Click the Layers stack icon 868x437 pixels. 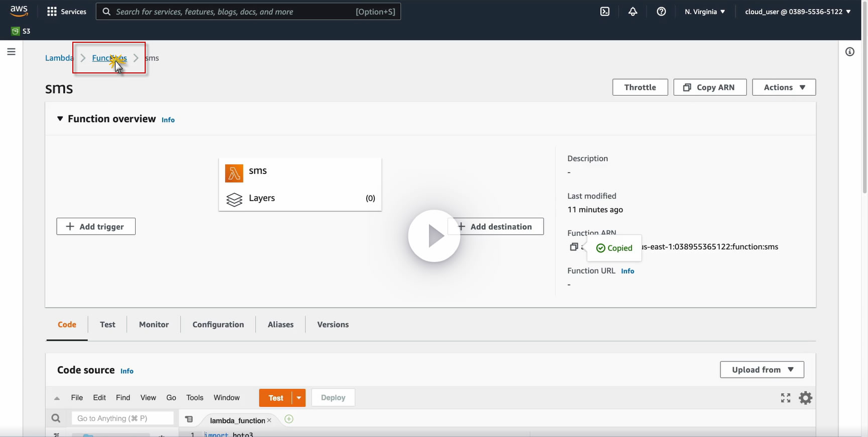tap(234, 200)
